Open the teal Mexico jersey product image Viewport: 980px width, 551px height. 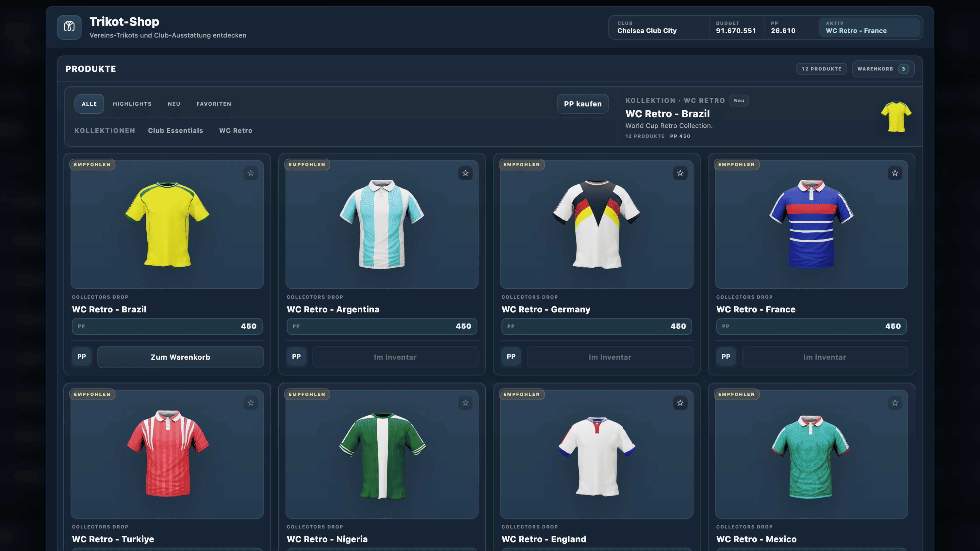(811, 454)
